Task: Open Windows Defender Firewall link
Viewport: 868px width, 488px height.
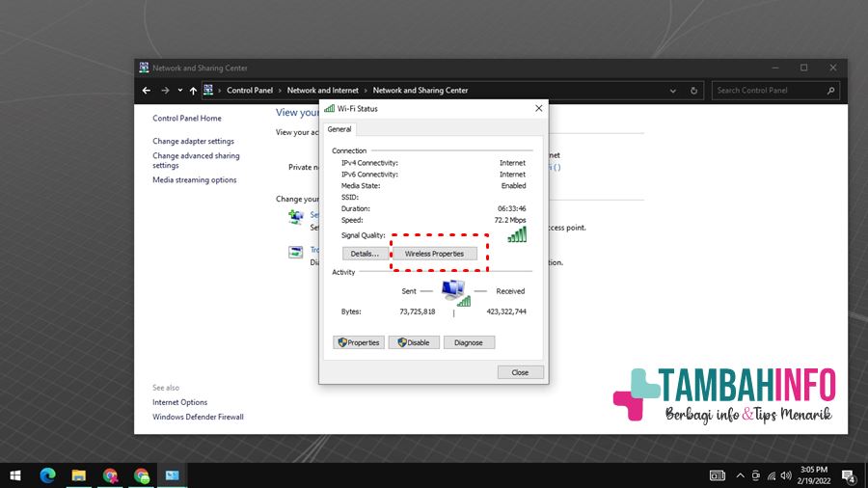Action: pyautogui.click(x=198, y=417)
